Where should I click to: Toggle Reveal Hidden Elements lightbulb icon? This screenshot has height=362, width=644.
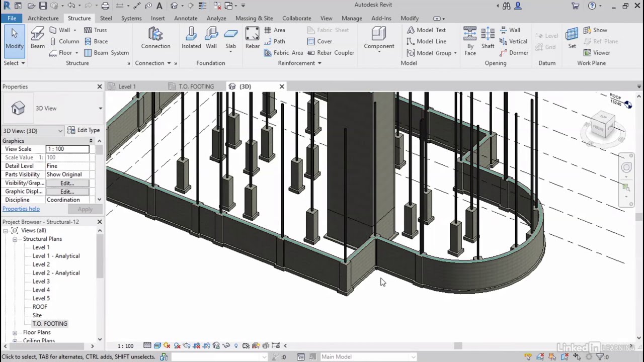[x=236, y=345]
